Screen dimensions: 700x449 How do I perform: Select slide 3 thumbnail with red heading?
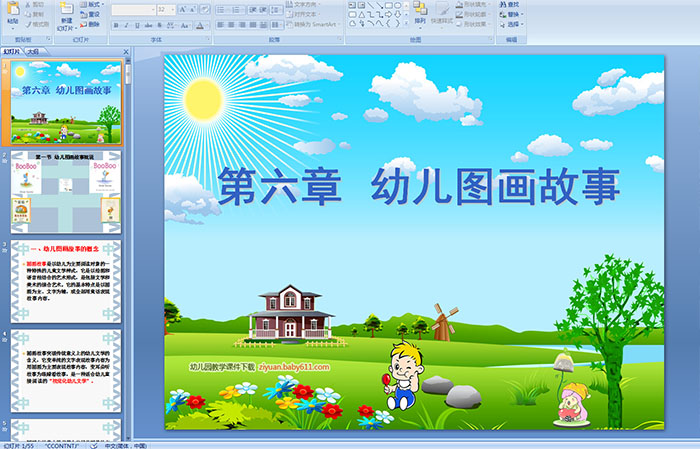click(x=66, y=281)
